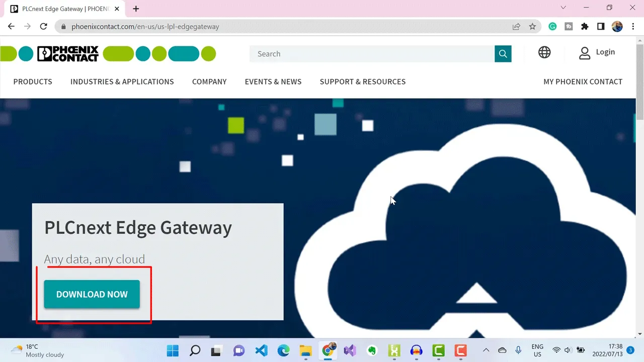The width and height of the screenshot is (644, 362).
Task: Click the DOWNLOAD NOW button
Action: tap(92, 294)
